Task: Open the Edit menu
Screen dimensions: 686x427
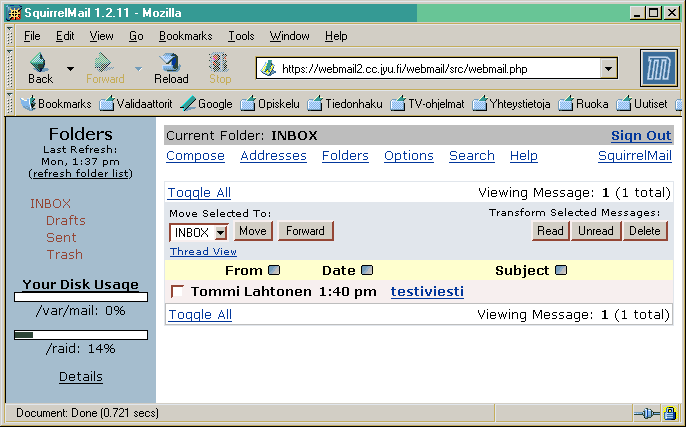Action: point(65,36)
